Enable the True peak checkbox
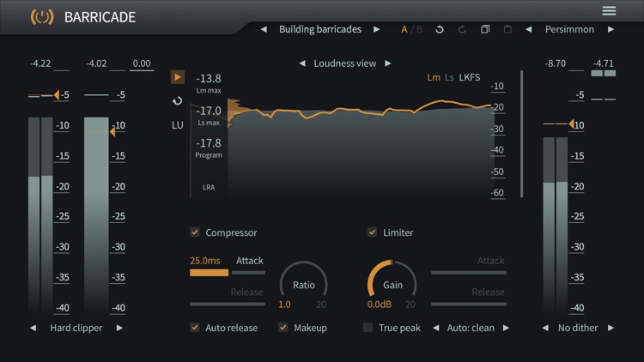Screen dimensions: 644x362 pos(368,328)
